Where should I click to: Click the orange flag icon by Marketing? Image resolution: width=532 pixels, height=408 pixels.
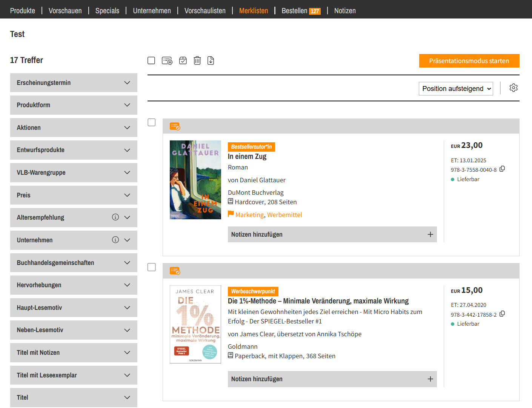tap(231, 214)
